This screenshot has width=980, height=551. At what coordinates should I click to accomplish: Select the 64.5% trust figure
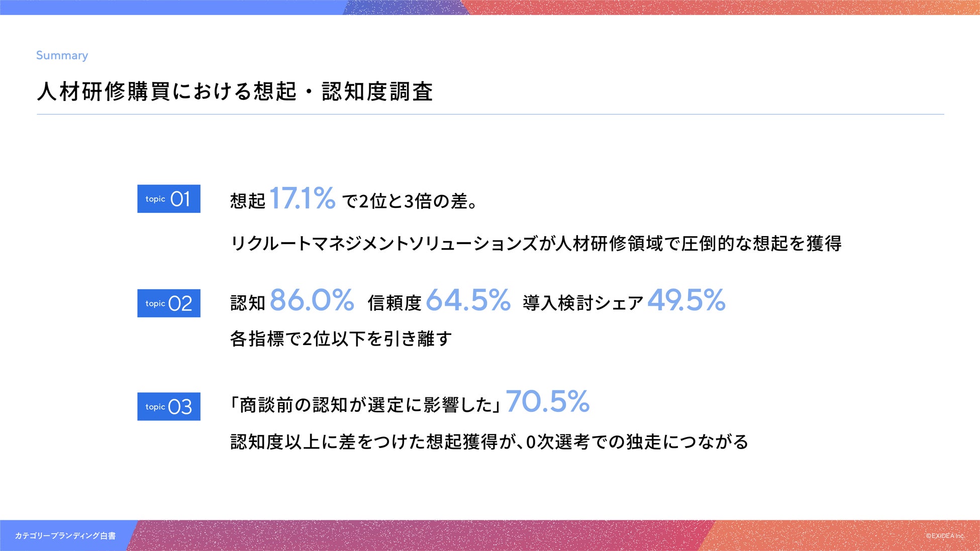(468, 301)
